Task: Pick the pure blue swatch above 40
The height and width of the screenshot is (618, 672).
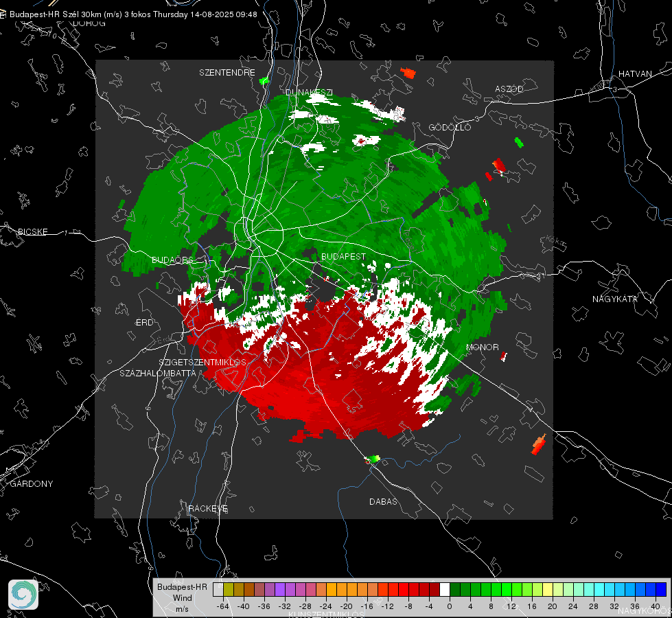Action: point(661,590)
